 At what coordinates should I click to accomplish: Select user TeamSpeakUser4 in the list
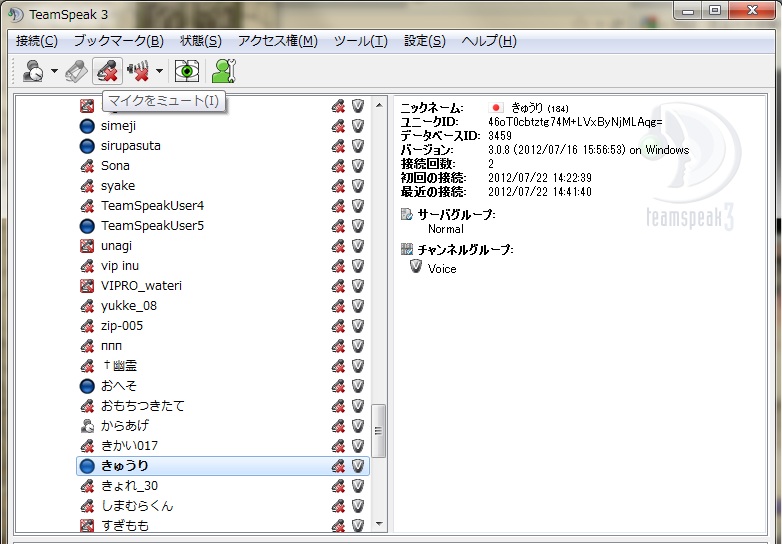tap(152, 205)
